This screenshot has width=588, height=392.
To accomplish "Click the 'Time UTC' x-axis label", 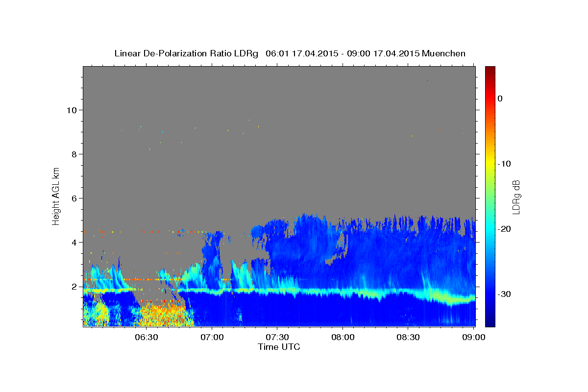I will [x=279, y=347].
